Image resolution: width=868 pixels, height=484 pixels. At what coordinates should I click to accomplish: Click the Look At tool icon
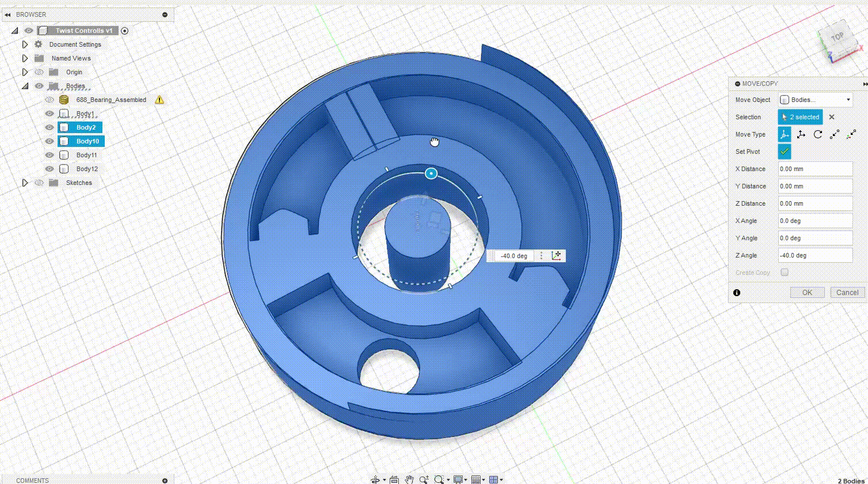tap(394, 479)
